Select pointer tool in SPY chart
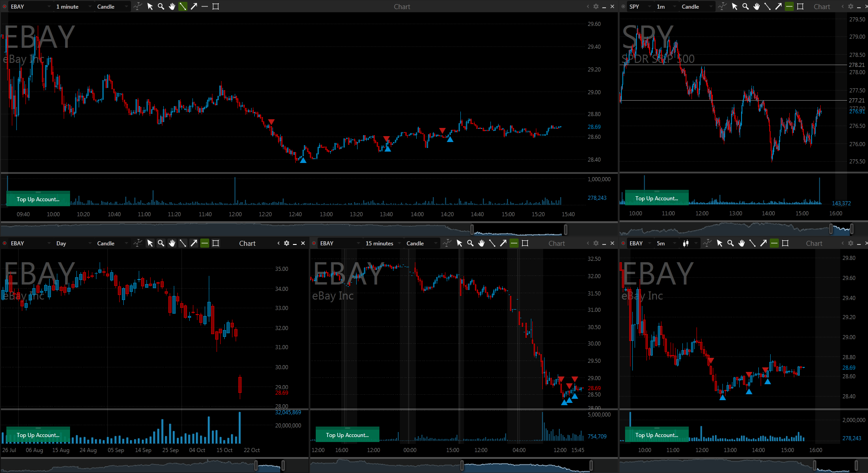868x473 pixels. pyautogui.click(x=734, y=6)
